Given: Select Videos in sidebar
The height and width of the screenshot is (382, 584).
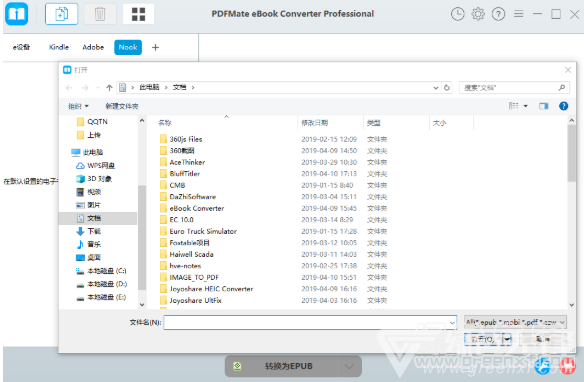Looking at the screenshot, I should 89,192.
